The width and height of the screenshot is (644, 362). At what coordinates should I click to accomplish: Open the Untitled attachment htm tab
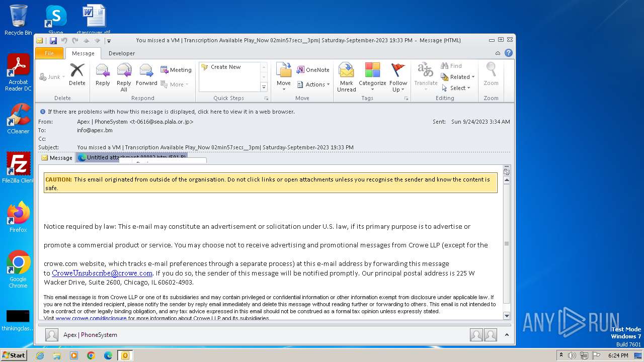coord(132,157)
